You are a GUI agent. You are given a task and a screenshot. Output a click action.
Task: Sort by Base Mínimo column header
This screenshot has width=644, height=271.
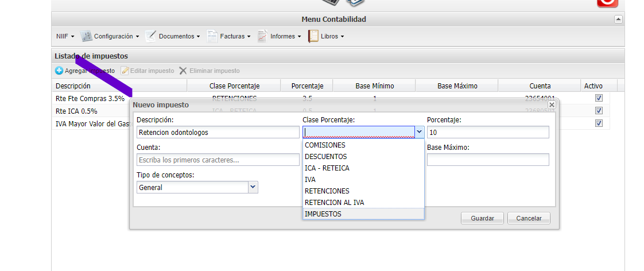[x=375, y=86]
